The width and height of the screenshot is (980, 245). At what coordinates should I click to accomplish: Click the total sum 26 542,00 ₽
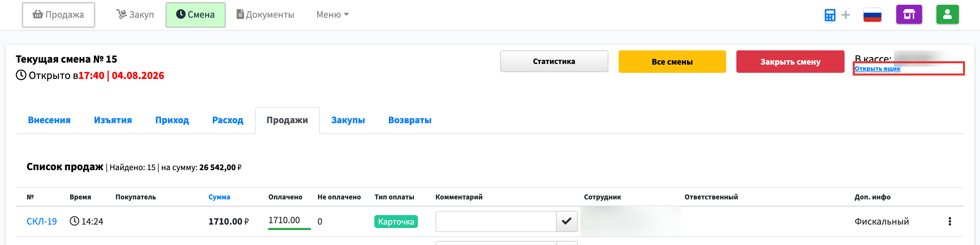coord(220,167)
